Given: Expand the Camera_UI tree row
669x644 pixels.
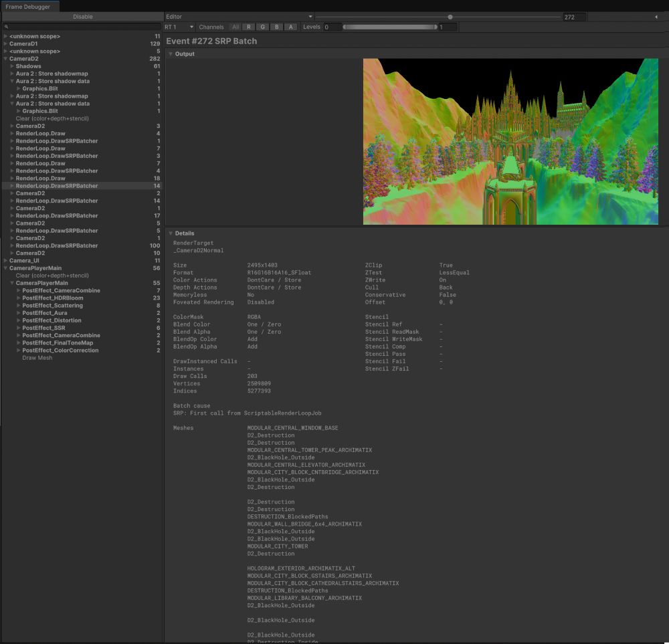Looking at the screenshot, I should point(5,261).
